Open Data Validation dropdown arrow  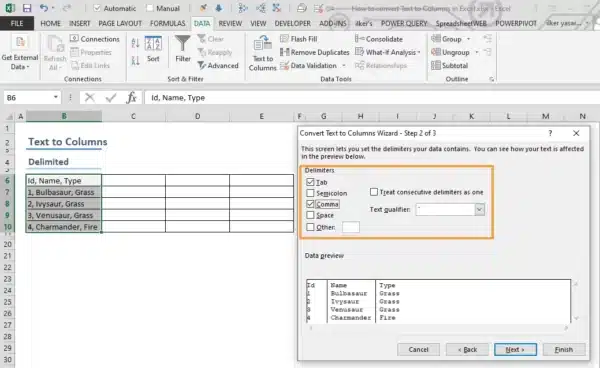(344, 66)
